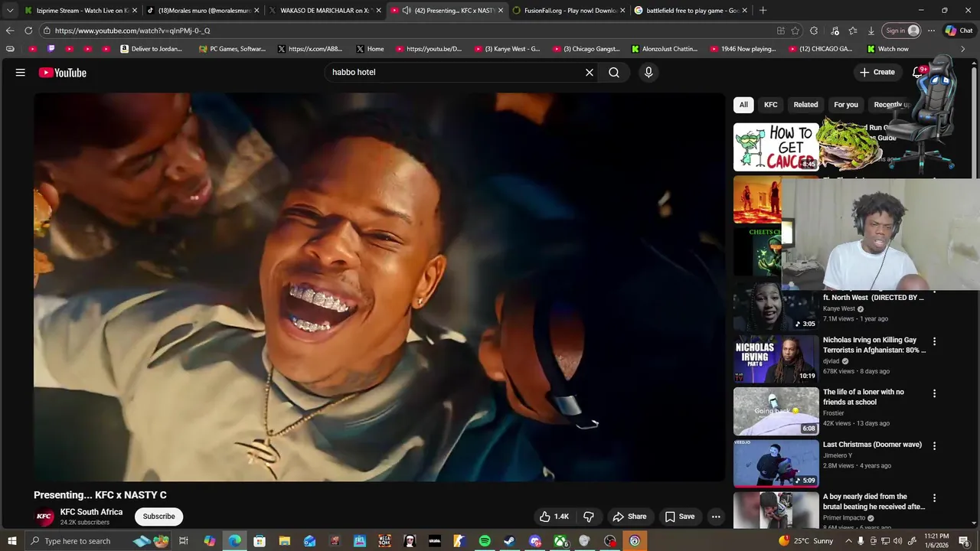Open Steam from the taskbar

(509, 541)
